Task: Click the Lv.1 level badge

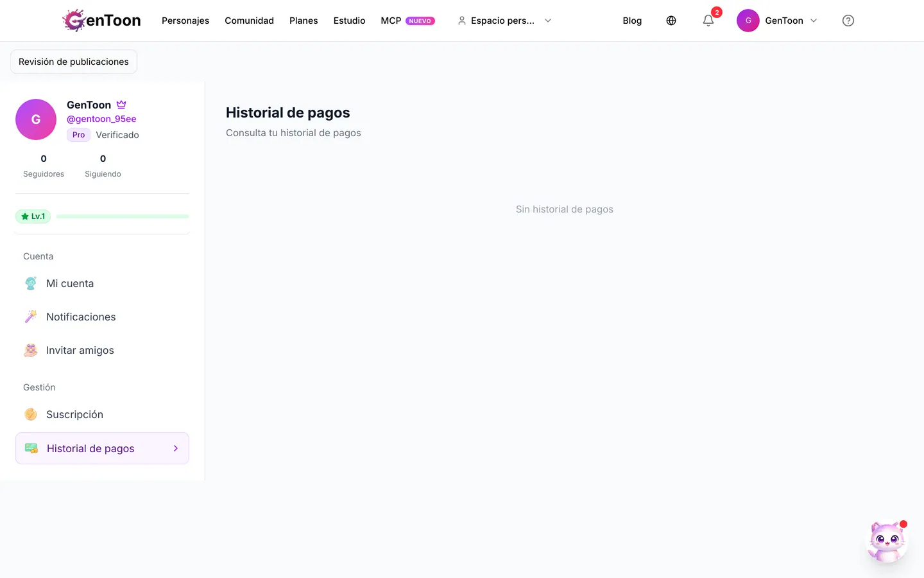Action: click(33, 216)
